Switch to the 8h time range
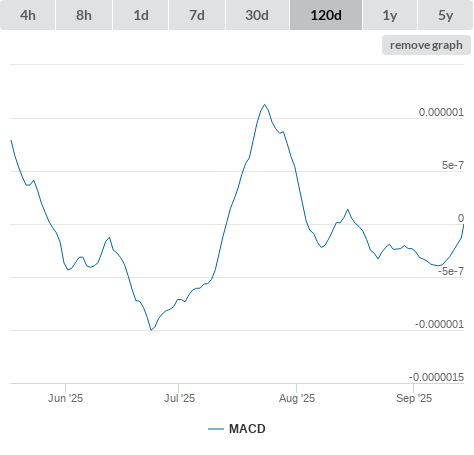Screen dimensions: 474x455 click(84, 15)
